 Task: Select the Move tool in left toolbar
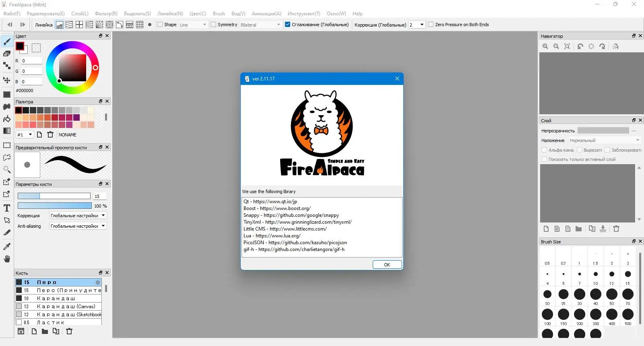[x=7, y=80]
